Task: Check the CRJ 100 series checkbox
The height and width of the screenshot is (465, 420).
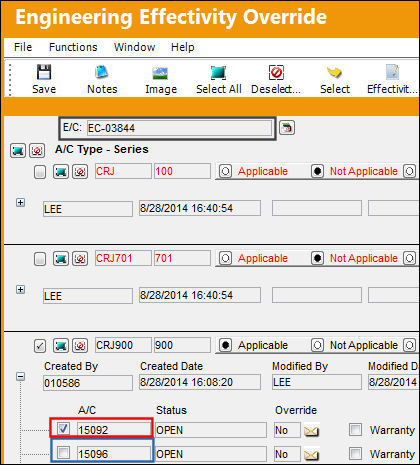Action: coord(40,172)
